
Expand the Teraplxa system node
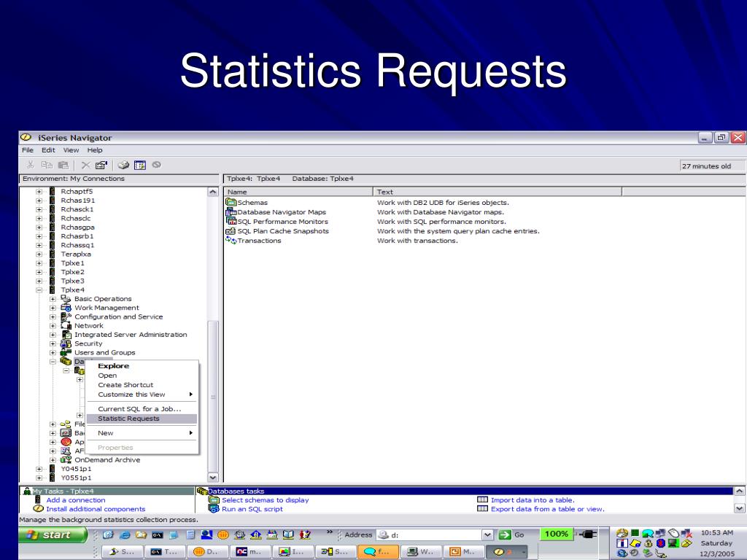click(39, 254)
